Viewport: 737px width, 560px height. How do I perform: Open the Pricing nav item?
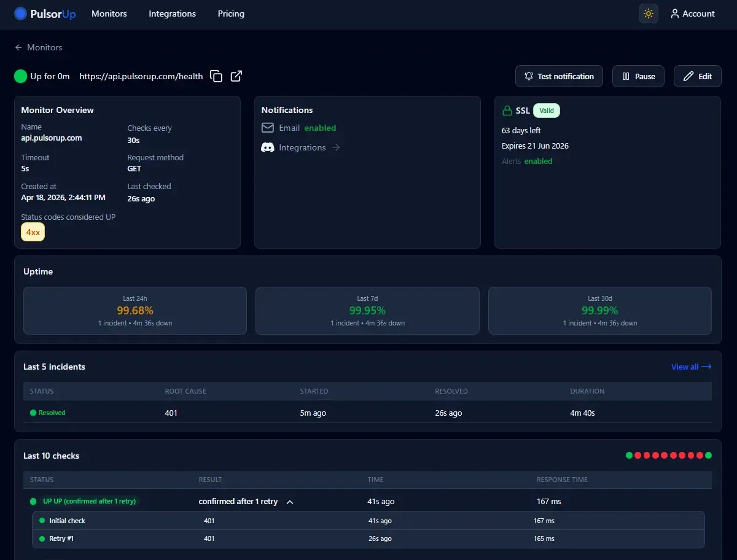pyautogui.click(x=231, y=14)
